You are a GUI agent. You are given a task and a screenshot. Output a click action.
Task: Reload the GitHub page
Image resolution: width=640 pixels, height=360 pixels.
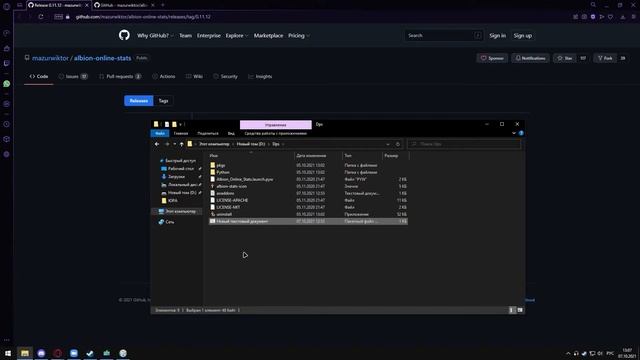41,17
